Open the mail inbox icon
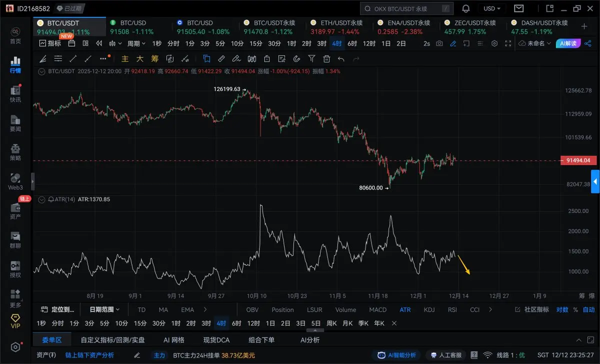Screen dimensions: 600x364 [x=518, y=8]
